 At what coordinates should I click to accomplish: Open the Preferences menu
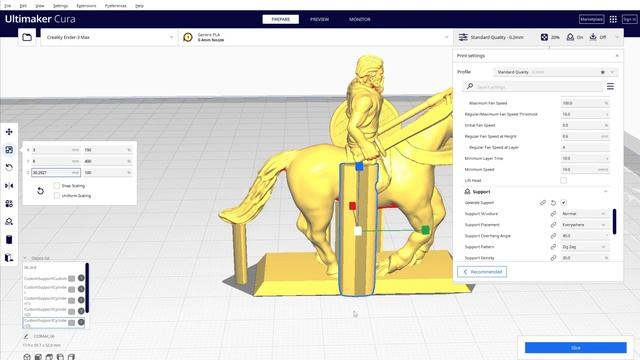click(x=116, y=6)
